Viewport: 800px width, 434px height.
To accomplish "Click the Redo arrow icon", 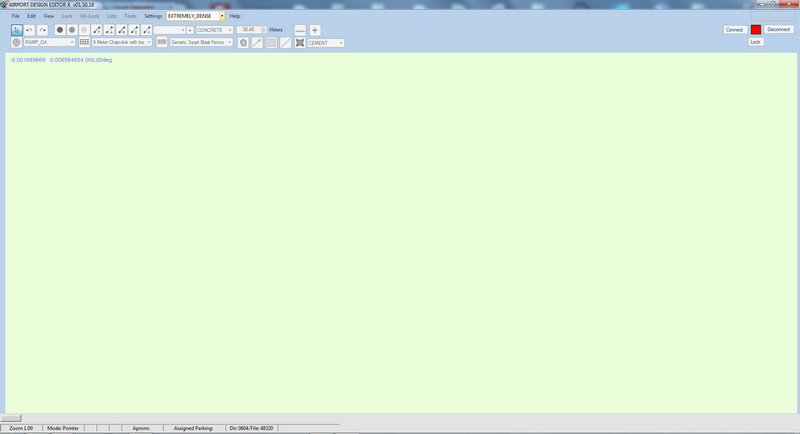I will 42,30.
